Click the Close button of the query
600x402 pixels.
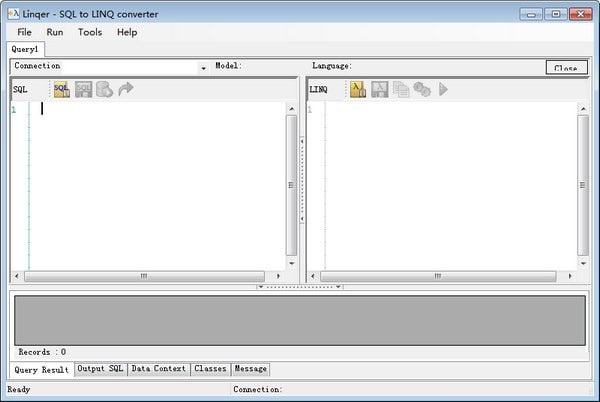pyautogui.click(x=566, y=67)
